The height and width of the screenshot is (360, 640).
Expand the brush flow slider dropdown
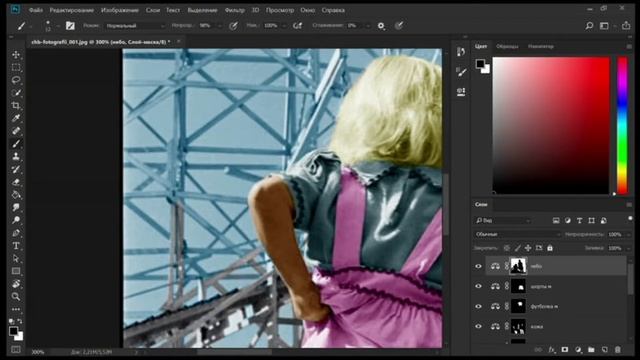coord(284,26)
